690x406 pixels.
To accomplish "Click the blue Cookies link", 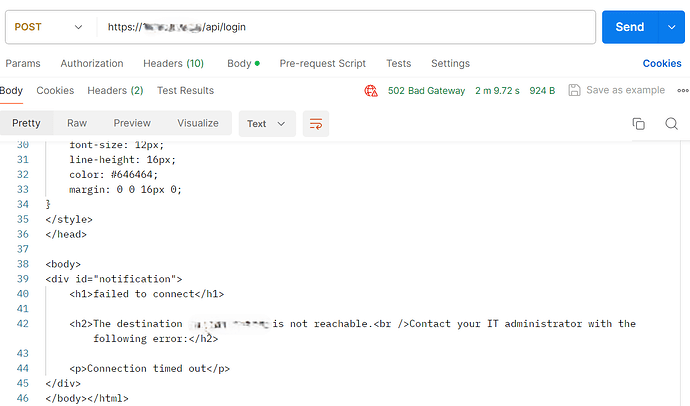I will pos(662,63).
